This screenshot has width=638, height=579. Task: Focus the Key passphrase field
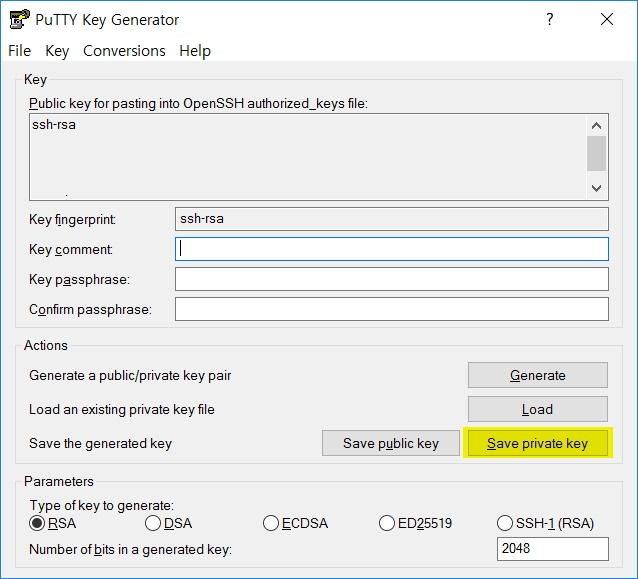[x=392, y=279]
